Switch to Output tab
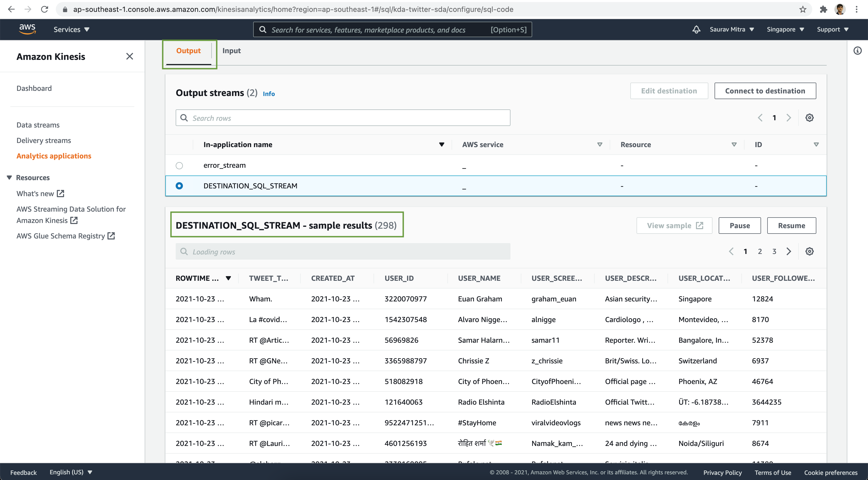Image resolution: width=868 pixels, height=480 pixels. click(188, 51)
